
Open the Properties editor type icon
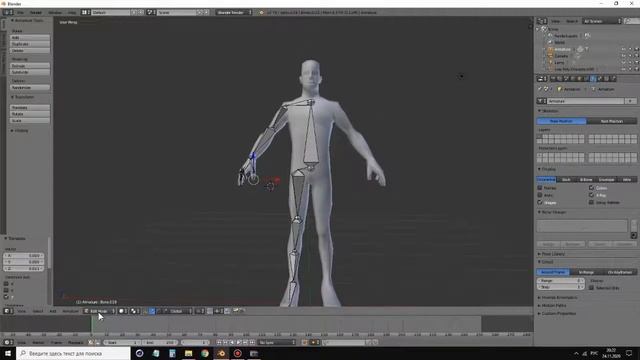click(x=542, y=78)
